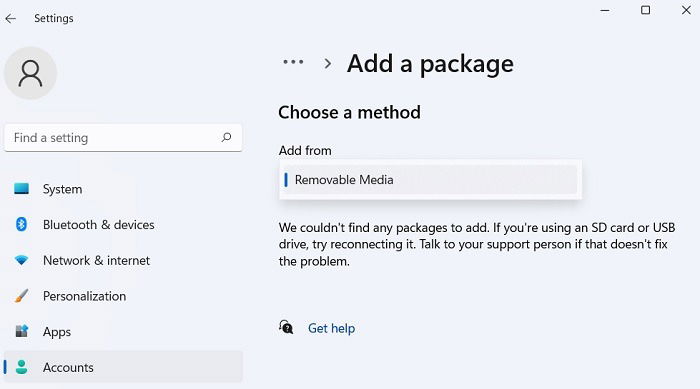
Task: Expand the breadcrumb ellipsis menu
Action: [x=293, y=62]
